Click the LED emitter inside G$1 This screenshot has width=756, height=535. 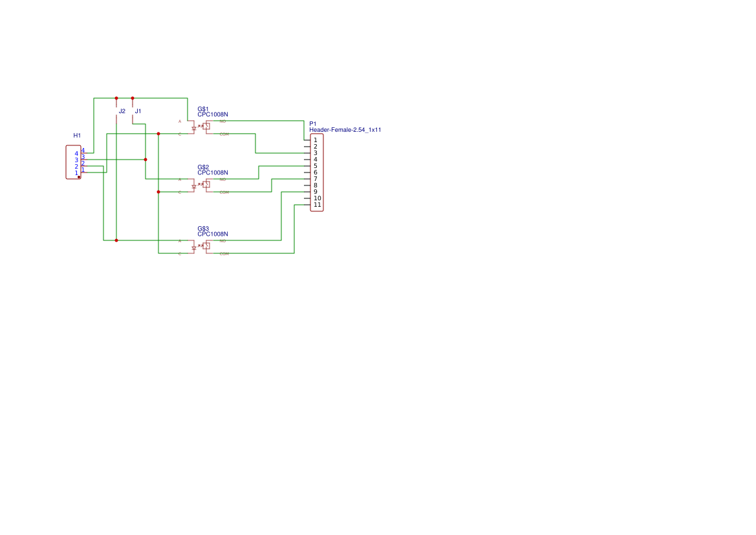(193, 128)
